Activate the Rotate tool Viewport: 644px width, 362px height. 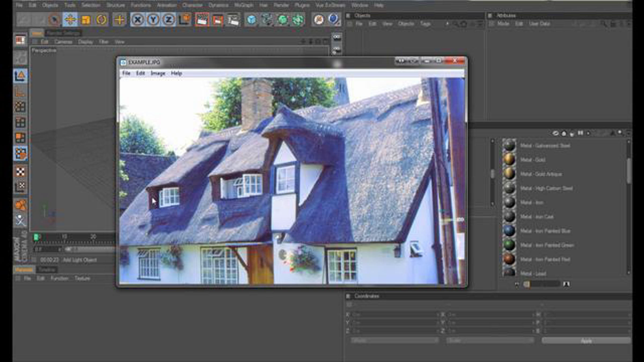(x=101, y=20)
